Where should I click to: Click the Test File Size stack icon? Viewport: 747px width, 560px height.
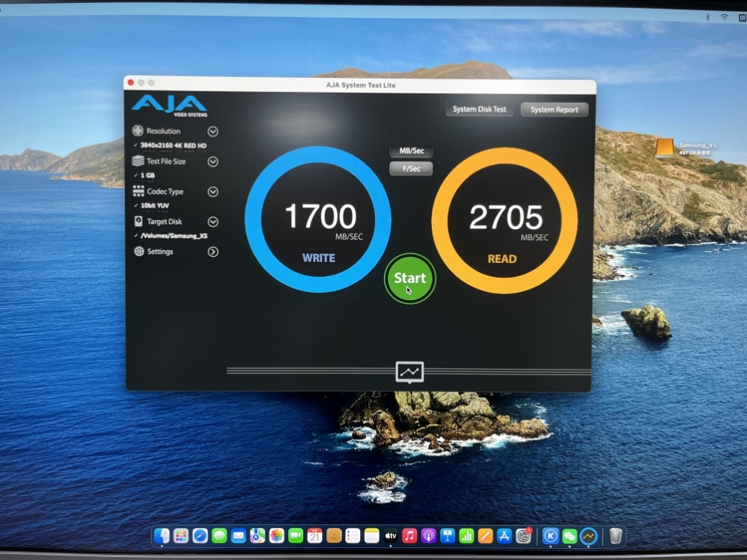point(138,161)
